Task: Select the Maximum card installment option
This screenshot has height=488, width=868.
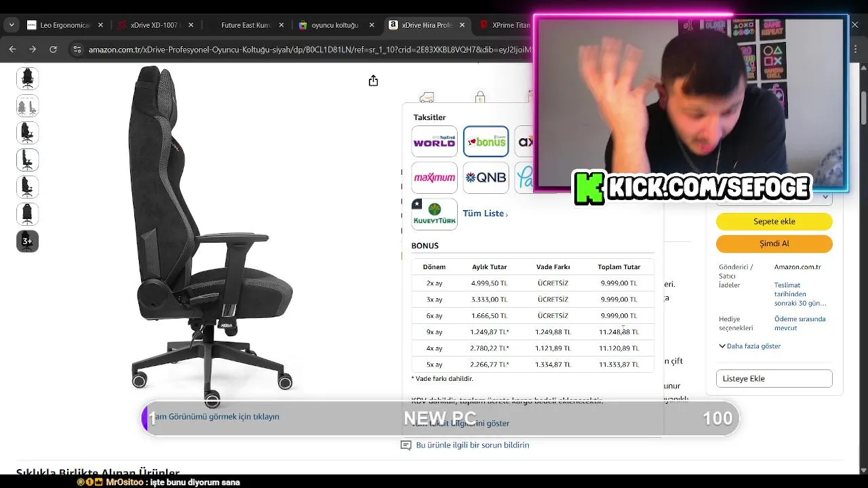Action: click(x=434, y=178)
